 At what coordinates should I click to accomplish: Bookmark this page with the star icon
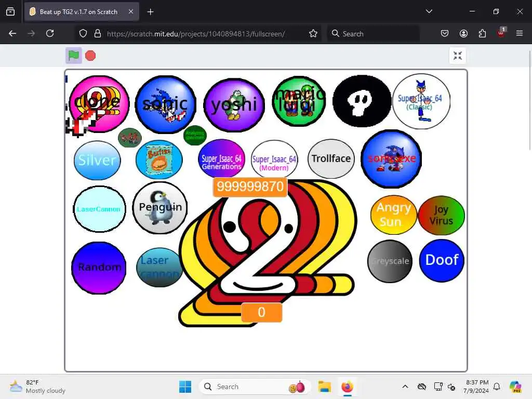click(x=313, y=33)
